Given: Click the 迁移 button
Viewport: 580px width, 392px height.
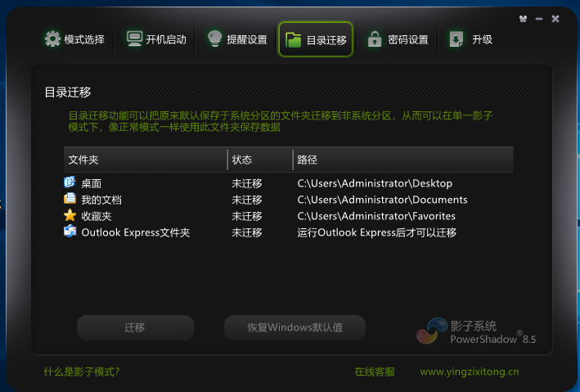Looking at the screenshot, I should pos(135,327).
